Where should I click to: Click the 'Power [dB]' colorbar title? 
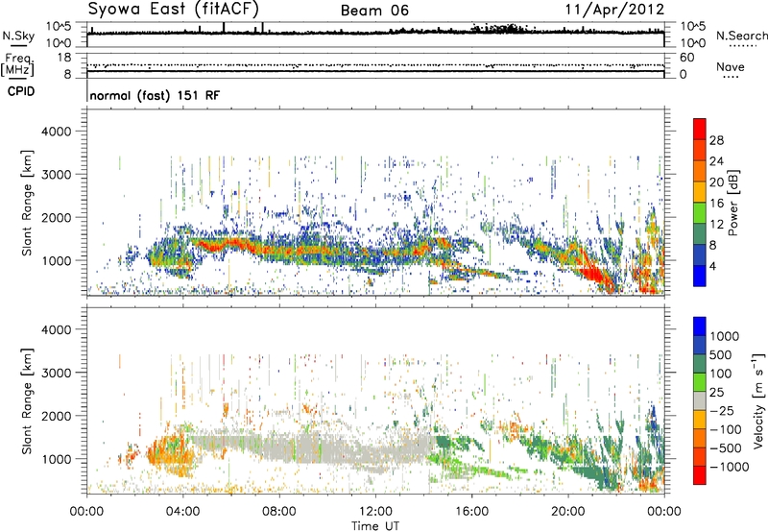tap(733, 203)
